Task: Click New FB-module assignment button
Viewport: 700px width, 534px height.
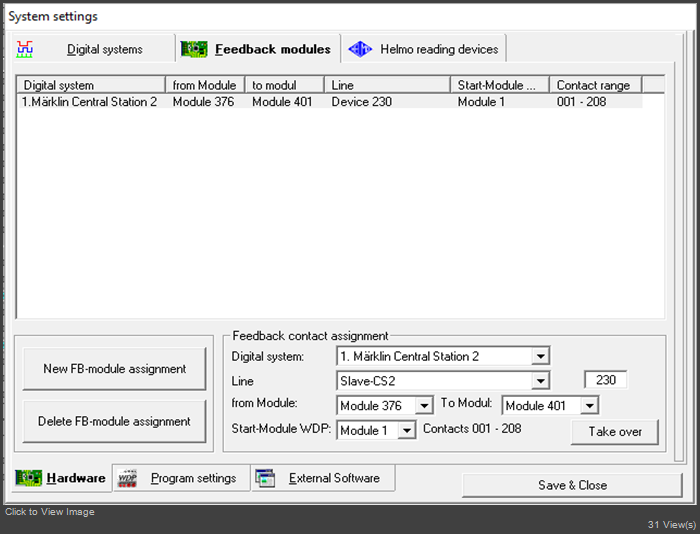Action: tap(114, 369)
